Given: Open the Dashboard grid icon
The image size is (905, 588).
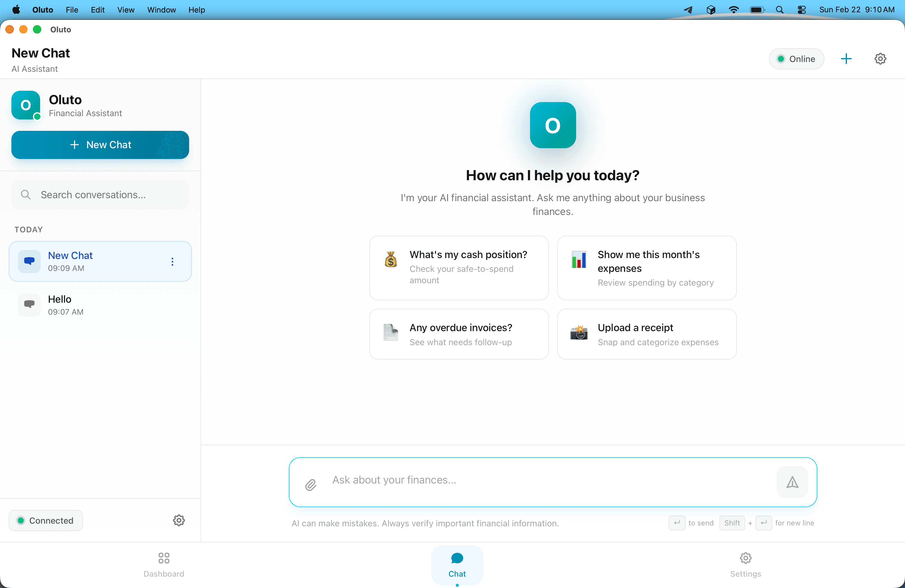Looking at the screenshot, I should pos(163,557).
